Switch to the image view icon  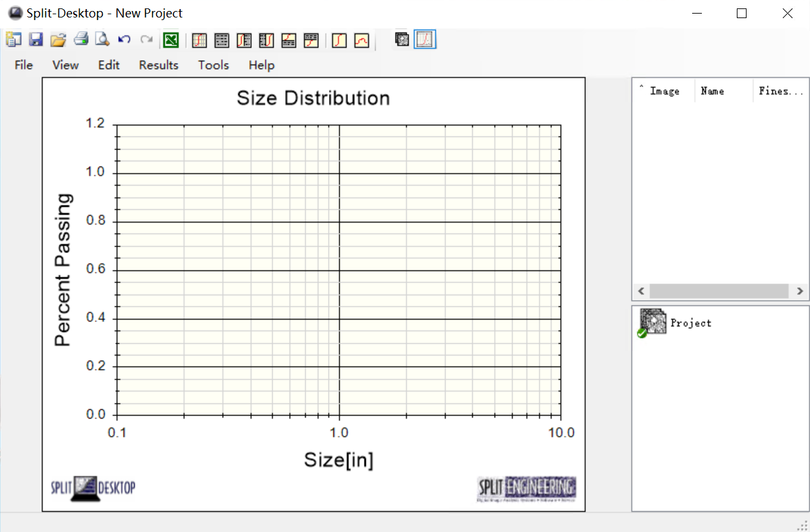402,40
